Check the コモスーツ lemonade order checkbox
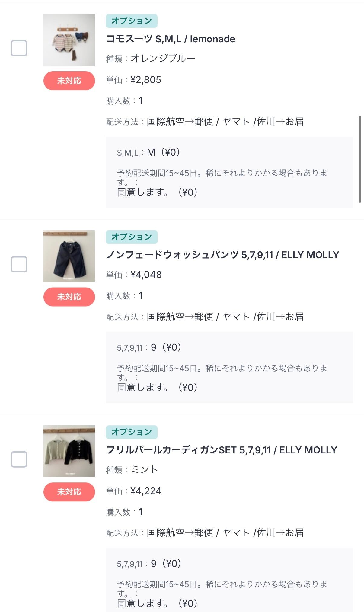364x612 pixels. click(x=19, y=48)
